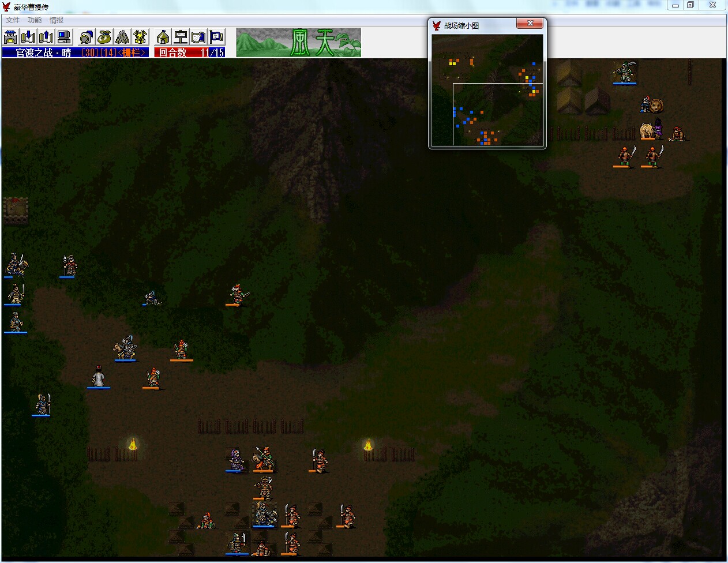
Task: Click the load icon with up arrow
Action: pyautogui.click(x=46, y=37)
